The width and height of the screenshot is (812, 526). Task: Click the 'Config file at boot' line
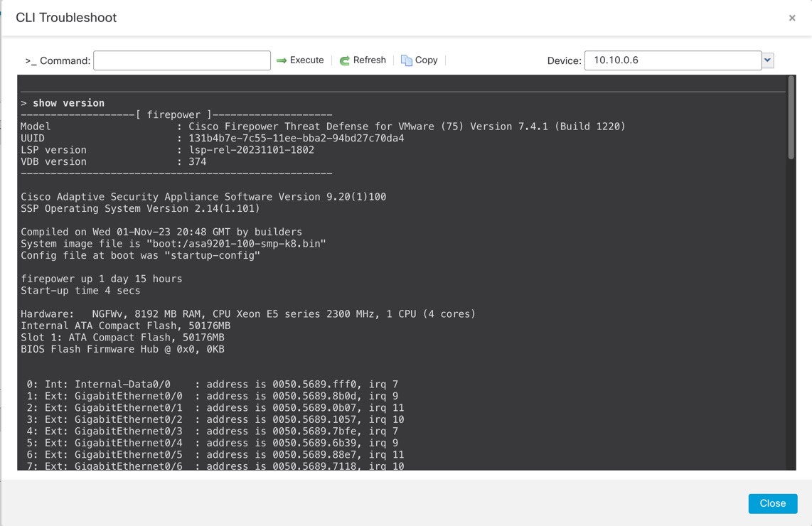[x=140, y=255]
